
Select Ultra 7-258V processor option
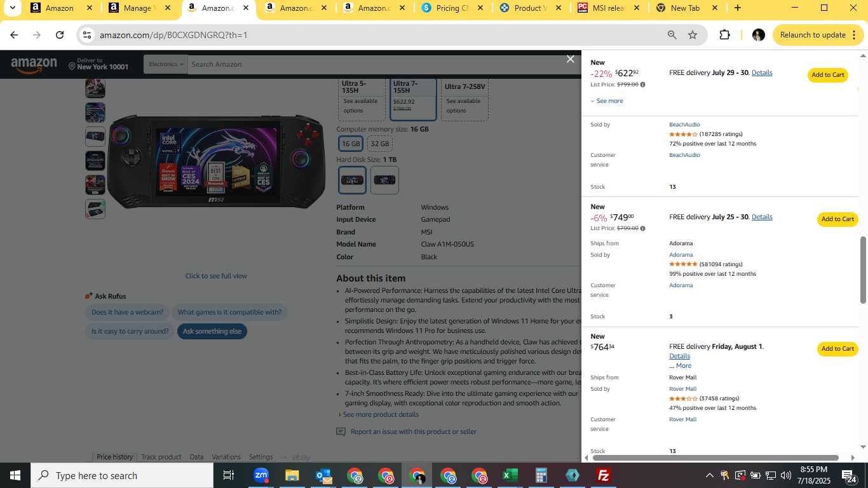pyautogui.click(x=465, y=99)
